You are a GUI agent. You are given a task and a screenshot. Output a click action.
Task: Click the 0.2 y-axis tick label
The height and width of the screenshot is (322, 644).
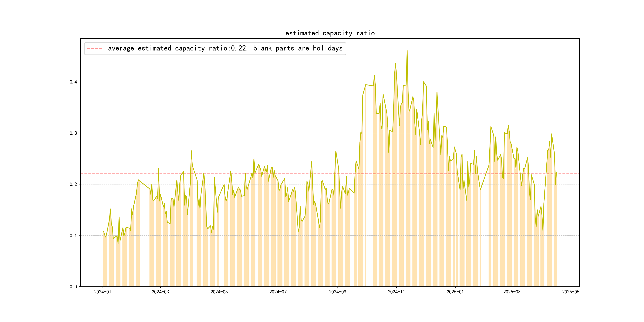[73, 184]
